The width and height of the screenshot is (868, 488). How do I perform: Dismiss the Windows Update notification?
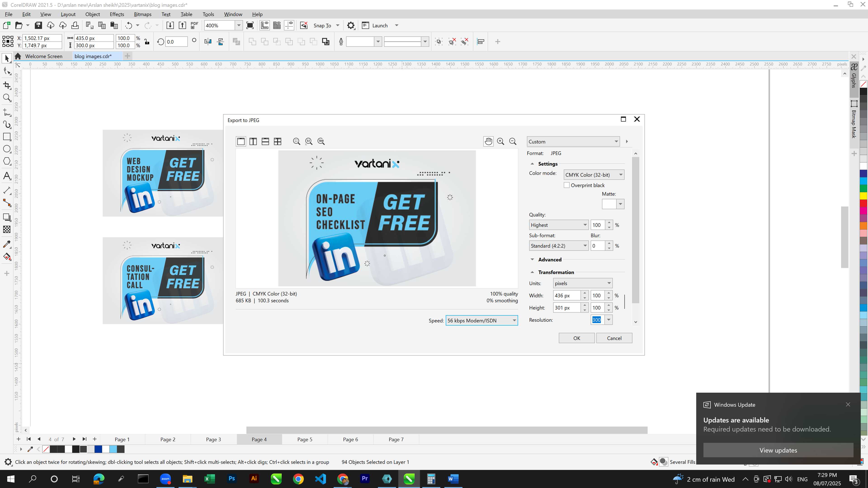tap(848, 404)
